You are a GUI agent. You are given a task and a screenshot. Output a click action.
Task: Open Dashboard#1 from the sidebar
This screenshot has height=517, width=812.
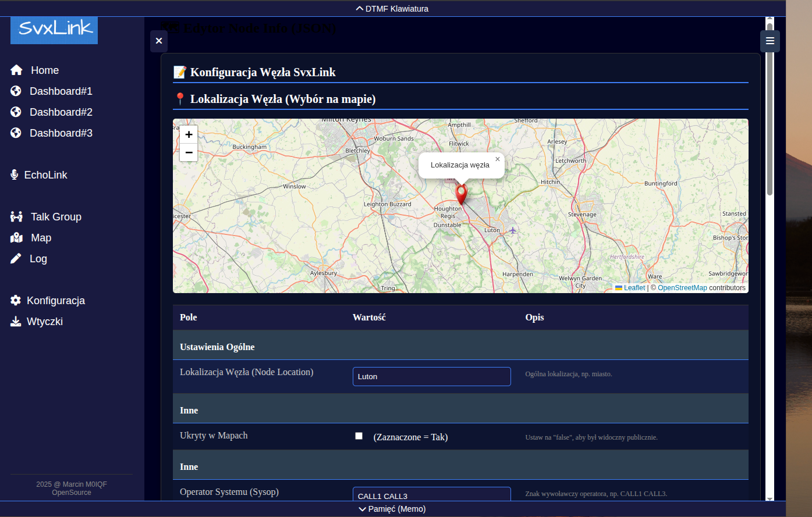[61, 91]
